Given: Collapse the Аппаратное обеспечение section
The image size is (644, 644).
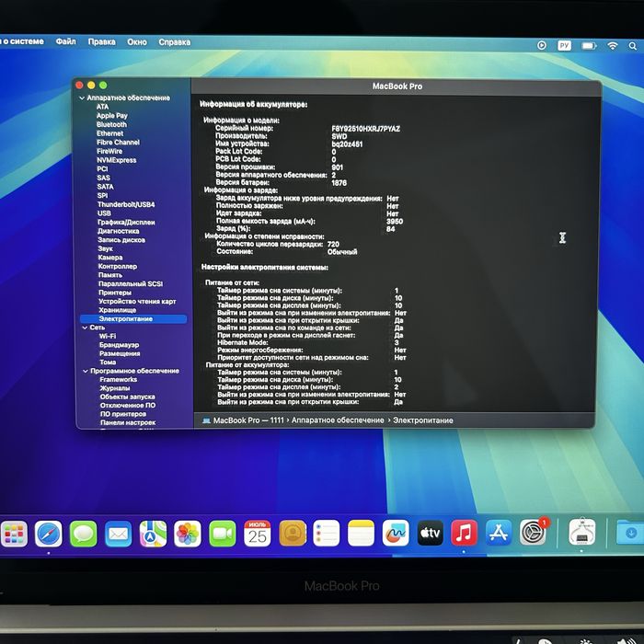Looking at the screenshot, I should pyautogui.click(x=82, y=98).
